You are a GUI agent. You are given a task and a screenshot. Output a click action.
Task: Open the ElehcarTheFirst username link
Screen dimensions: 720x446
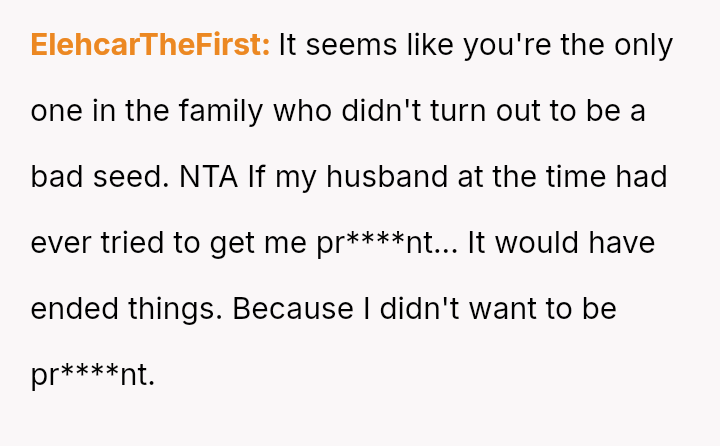click(x=150, y=45)
